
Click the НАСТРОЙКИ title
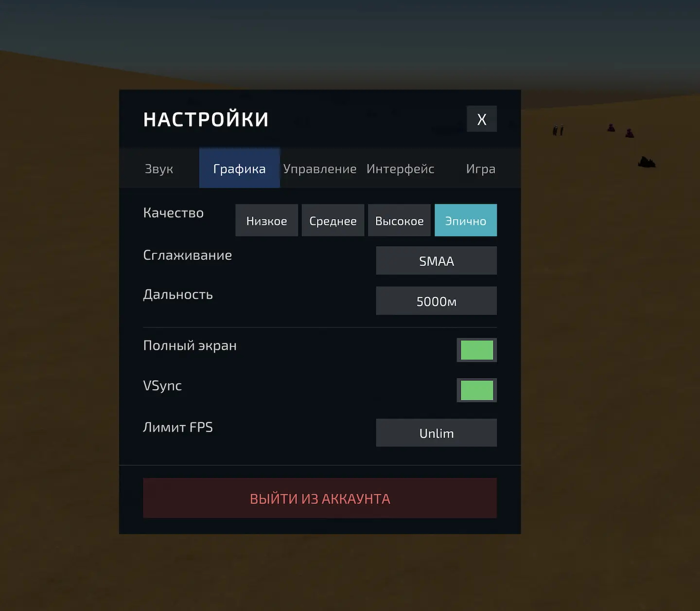point(206,119)
